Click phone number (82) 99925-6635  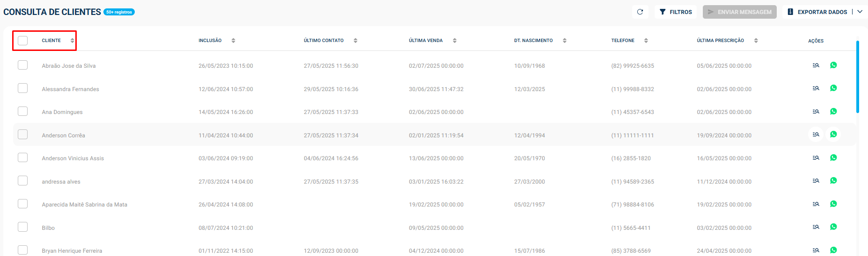(x=633, y=66)
